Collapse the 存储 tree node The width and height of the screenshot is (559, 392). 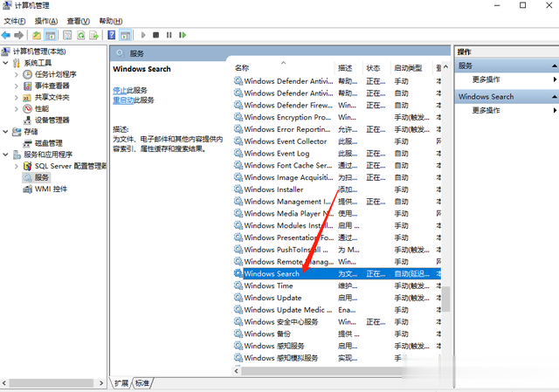5,132
